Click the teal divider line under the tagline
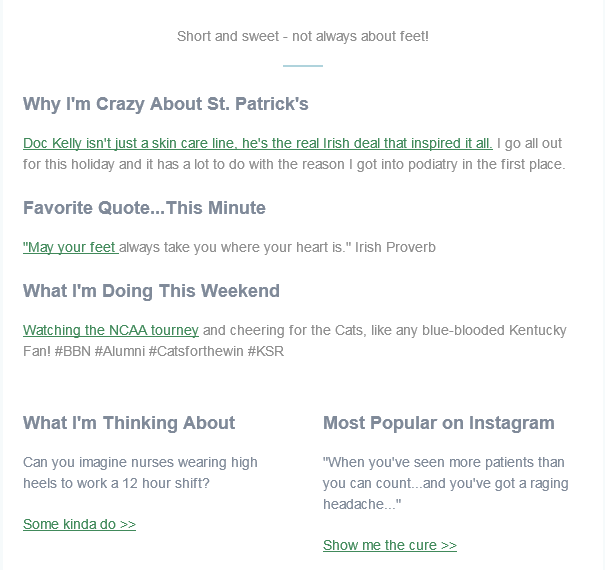Image resolution: width=605 pixels, height=570 pixels. [303, 66]
